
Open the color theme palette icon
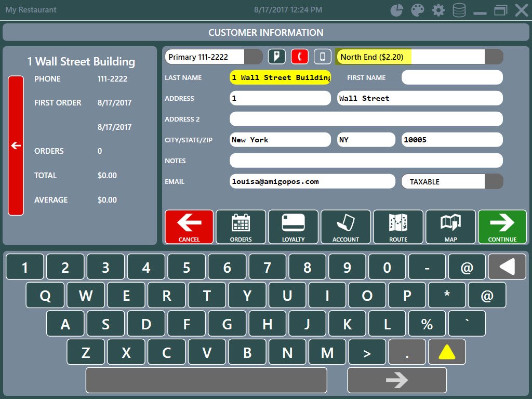(417, 10)
